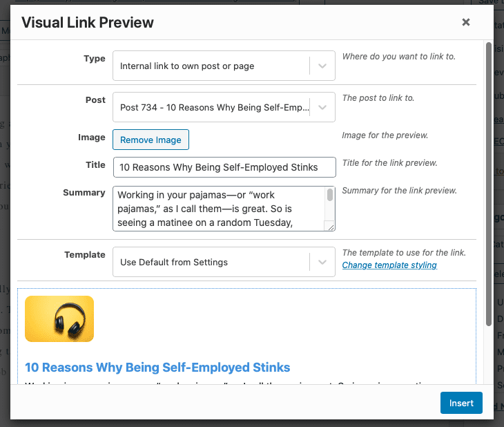Click the Summary textarea resize handle
Image resolution: width=504 pixels, height=427 pixels.
pyautogui.click(x=331, y=227)
